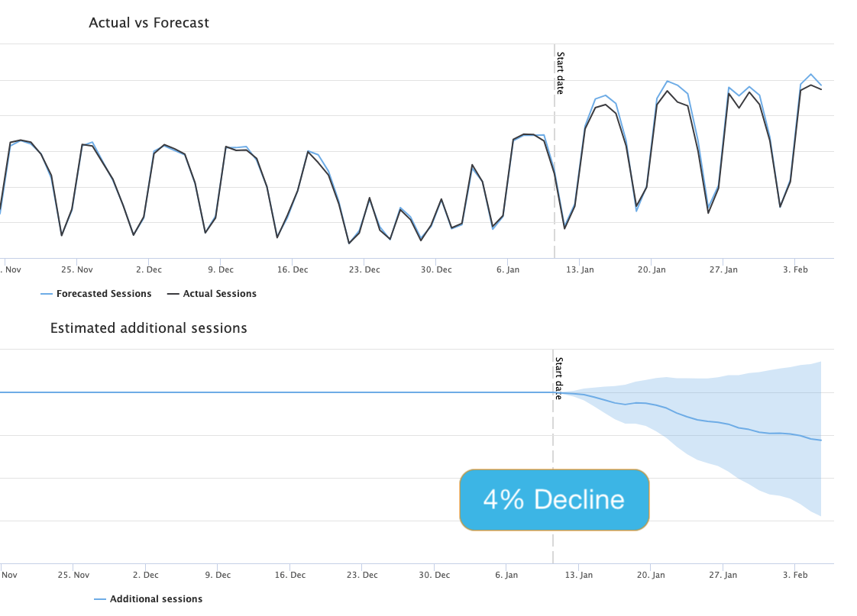857x616 pixels.
Task: Select 27. Jan on bottom chart axis
Action: [x=723, y=575]
